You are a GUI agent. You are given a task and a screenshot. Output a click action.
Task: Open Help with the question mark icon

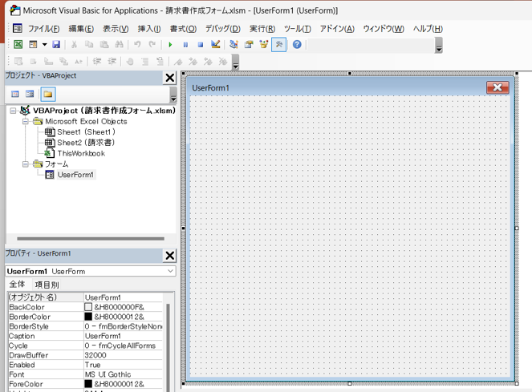coord(297,45)
